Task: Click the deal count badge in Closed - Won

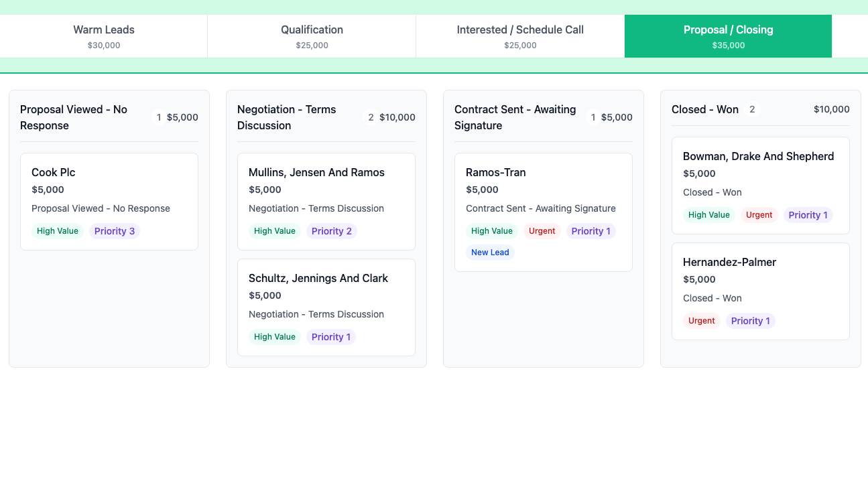Action: [752, 109]
